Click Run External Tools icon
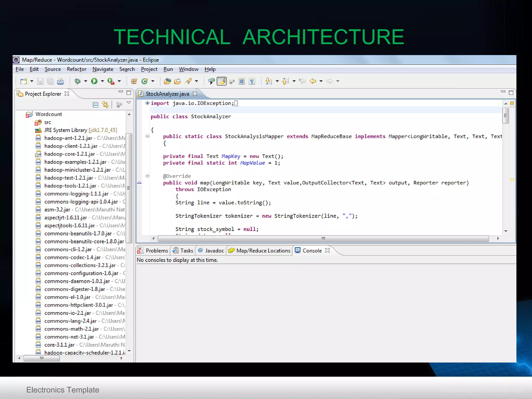 (111, 81)
